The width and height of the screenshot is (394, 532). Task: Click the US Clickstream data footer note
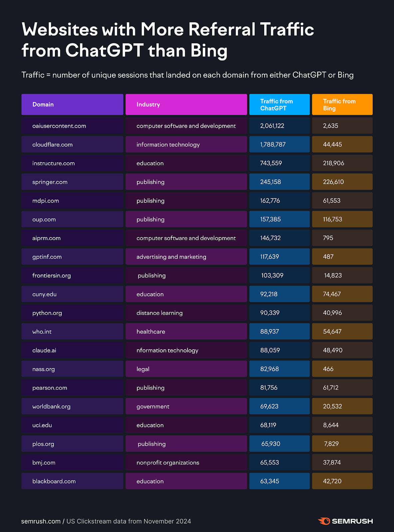(x=129, y=521)
